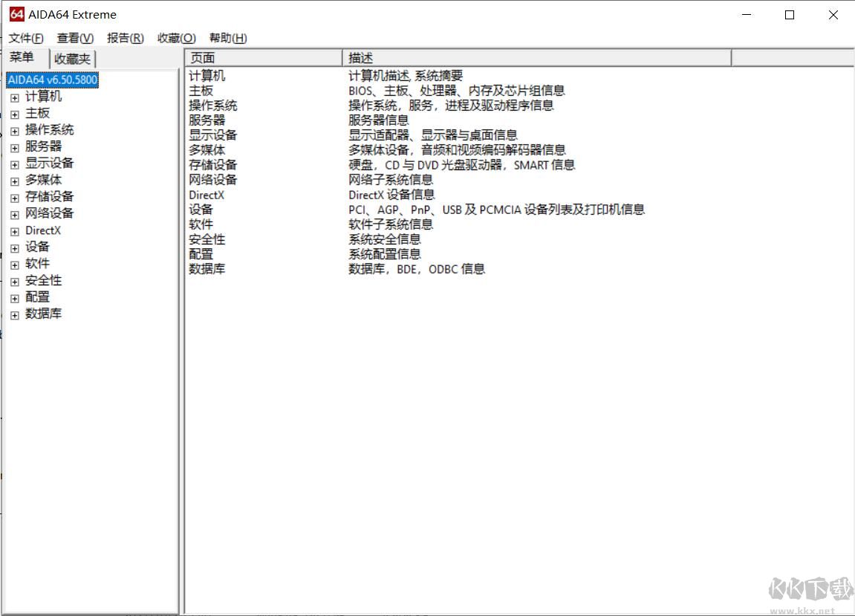
Task: Open the 收藏(O) menu
Action: coord(177,38)
